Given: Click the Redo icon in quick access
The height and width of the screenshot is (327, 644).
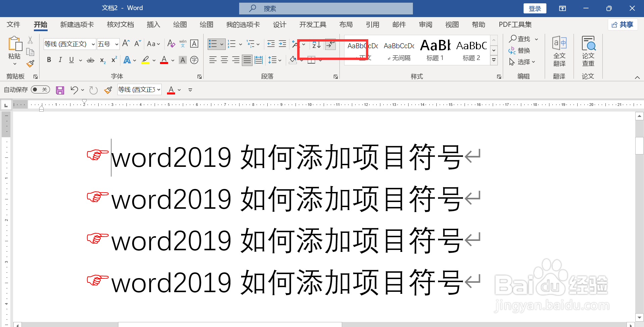Looking at the screenshot, I should tap(93, 90).
